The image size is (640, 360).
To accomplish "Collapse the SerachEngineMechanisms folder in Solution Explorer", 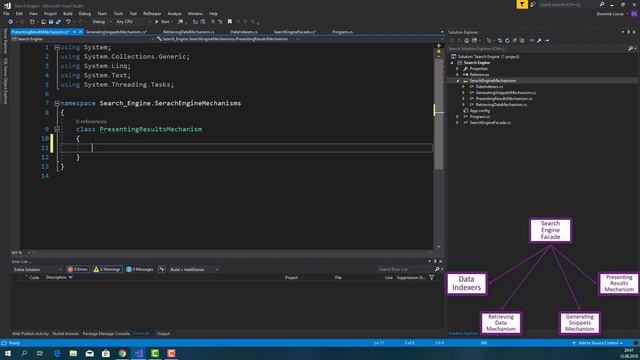I will click(458, 81).
